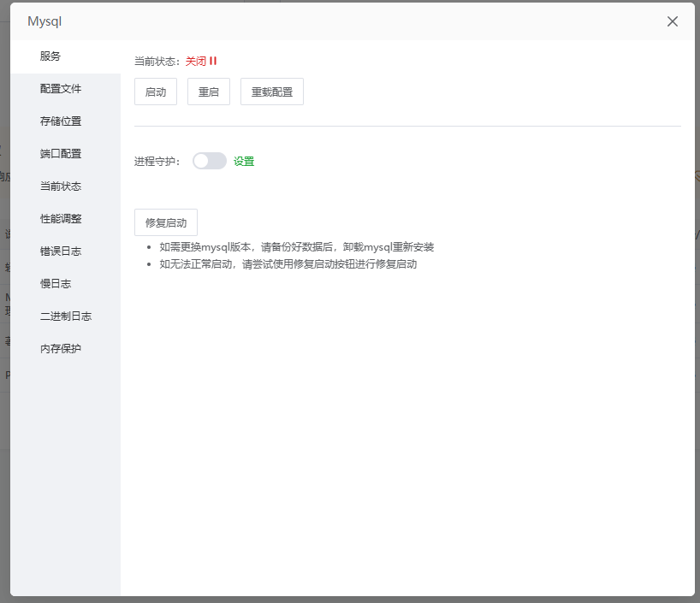The height and width of the screenshot is (603, 700).
Task: Click the 重启 button
Action: coord(209,92)
